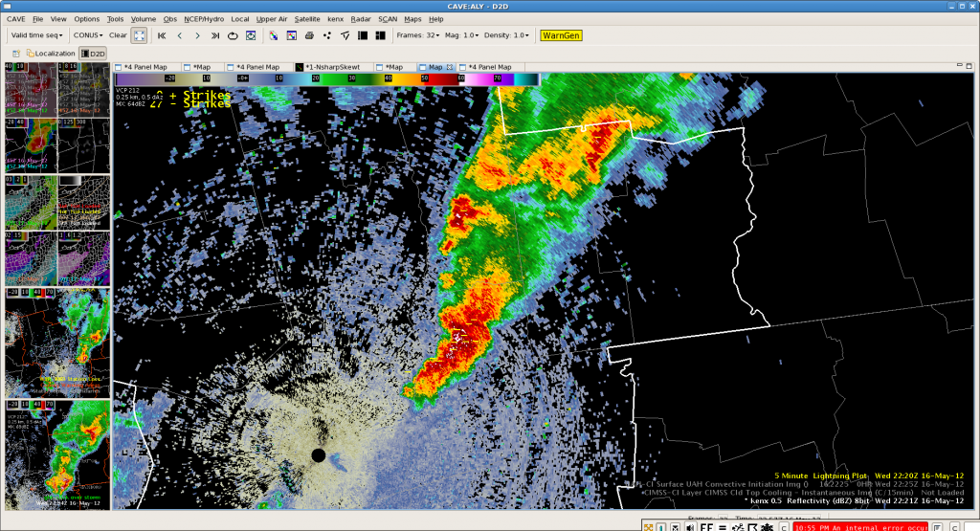This screenshot has width=980, height=531.
Task: Toggle the pan map tool button
Action: tap(140, 35)
